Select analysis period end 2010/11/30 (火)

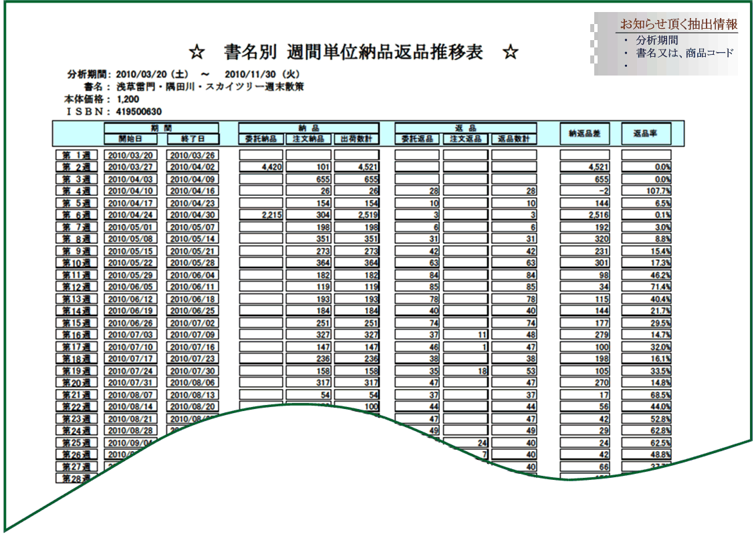[x=262, y=74]
